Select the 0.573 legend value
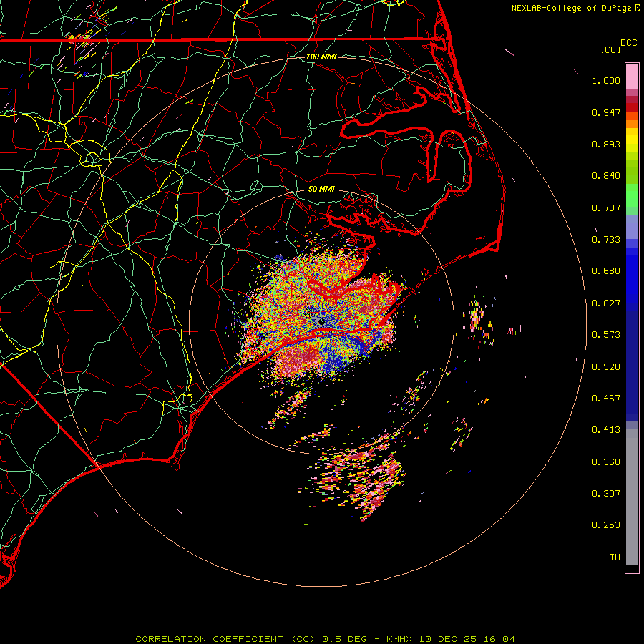This screenshot has width=644, height=644. [x=606, y=335]
